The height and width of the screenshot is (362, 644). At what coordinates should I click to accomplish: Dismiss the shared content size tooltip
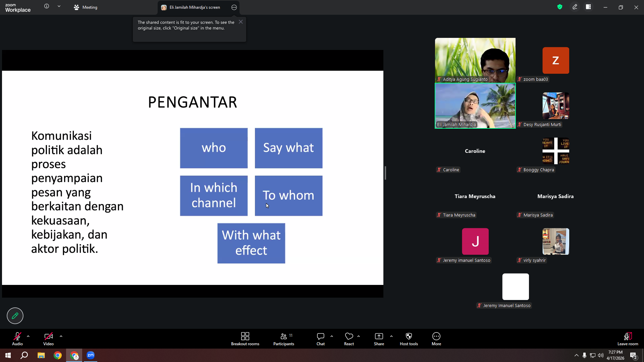coord(241,22)
